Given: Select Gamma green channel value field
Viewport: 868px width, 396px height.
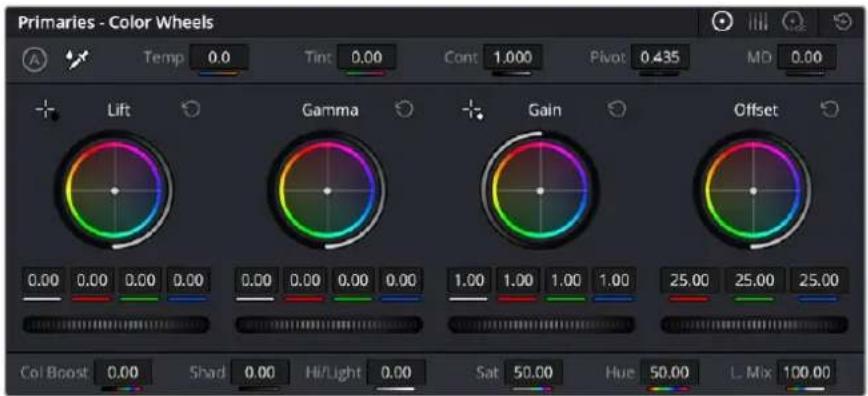Looking at the screenshot, I should pyautogui.click(x=353, y=280).
